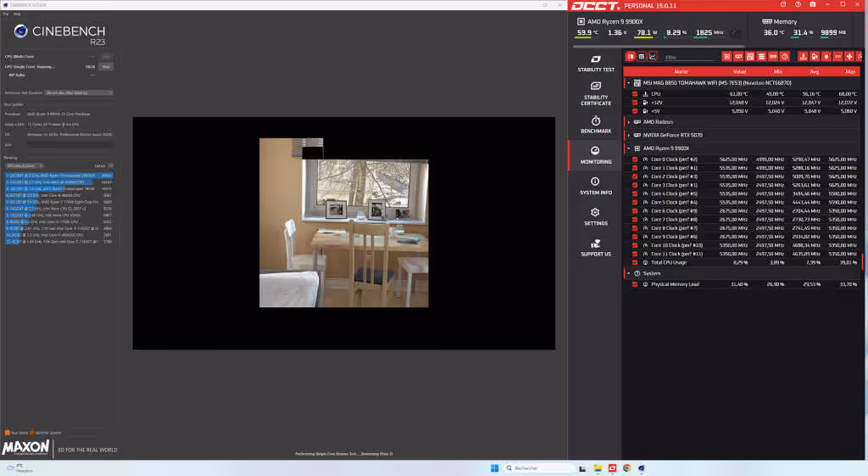Open the Stability Certificate page
Screen dimensions: 868x476
[596, 93]
